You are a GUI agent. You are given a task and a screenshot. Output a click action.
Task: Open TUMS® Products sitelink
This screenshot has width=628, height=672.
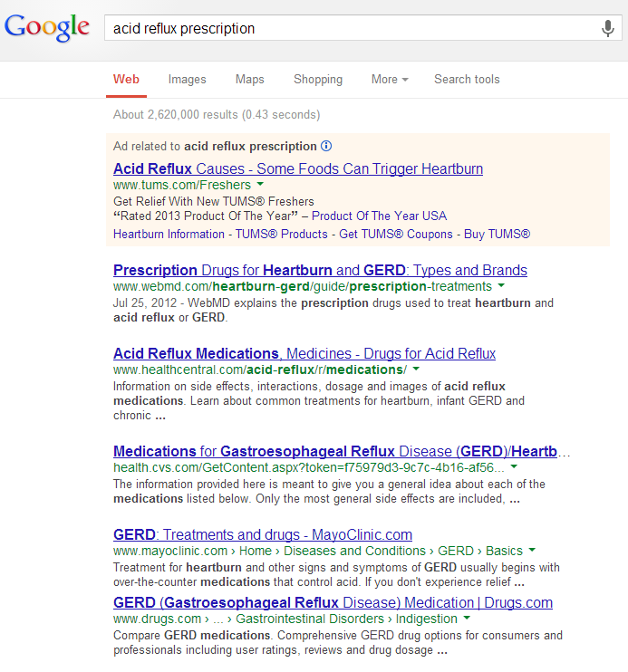click(x=282, y=235)
